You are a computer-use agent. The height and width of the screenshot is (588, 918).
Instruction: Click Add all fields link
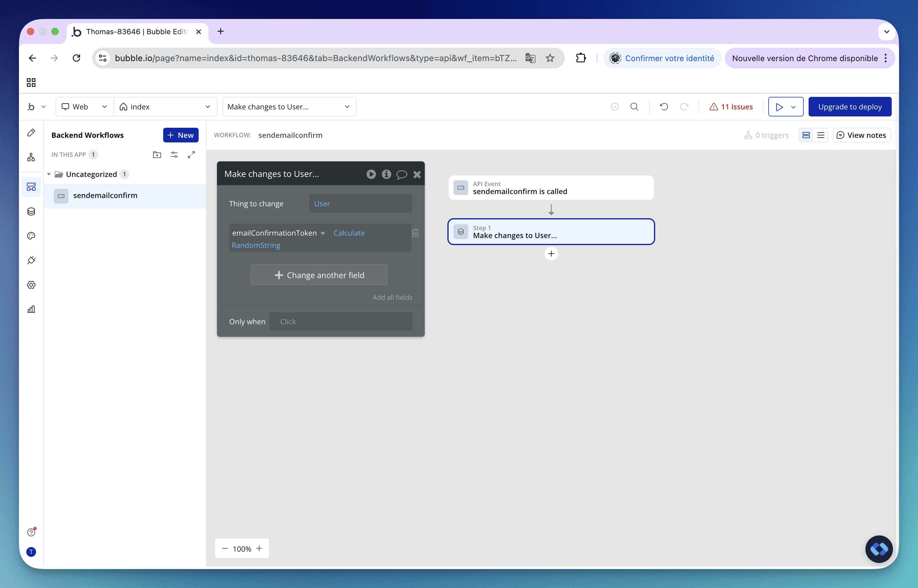[x=392, y=297]
